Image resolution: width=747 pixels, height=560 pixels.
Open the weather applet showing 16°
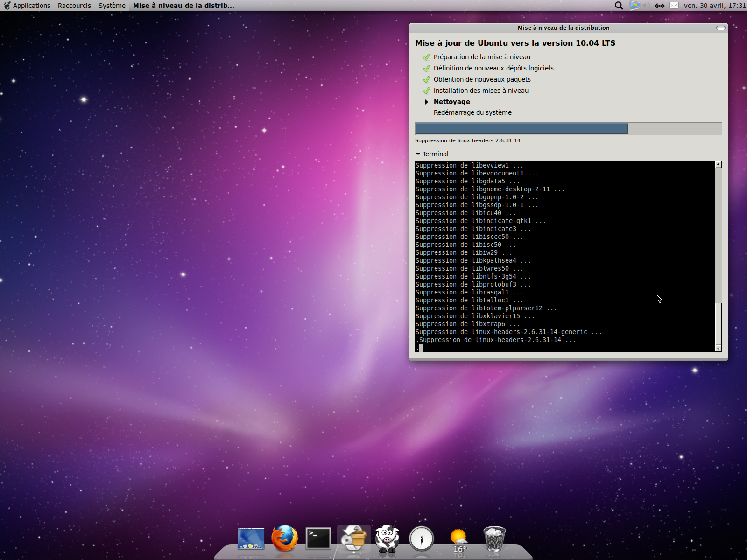point(458,540)
